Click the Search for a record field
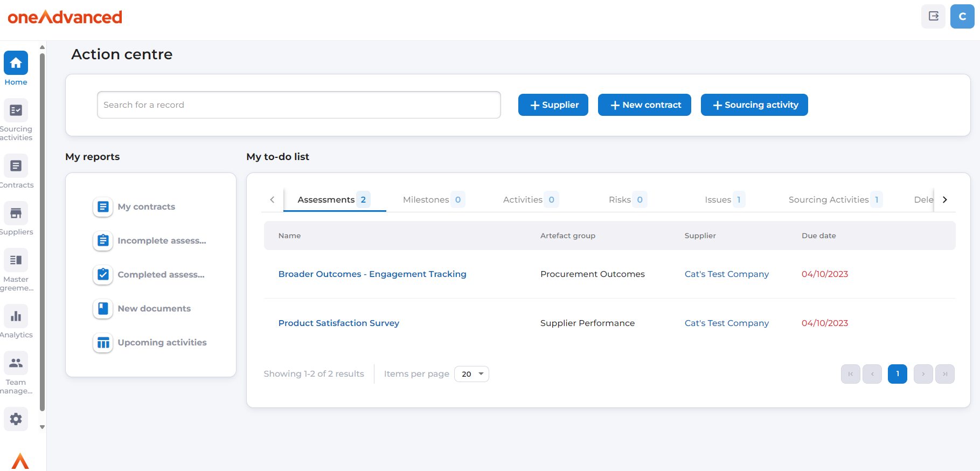980x471 pixels. pyautogui.click(x=298, y=105)
